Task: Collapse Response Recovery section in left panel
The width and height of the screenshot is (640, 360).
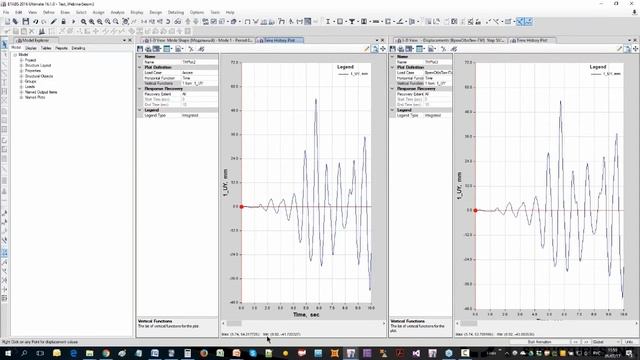Action: point(140,89)
